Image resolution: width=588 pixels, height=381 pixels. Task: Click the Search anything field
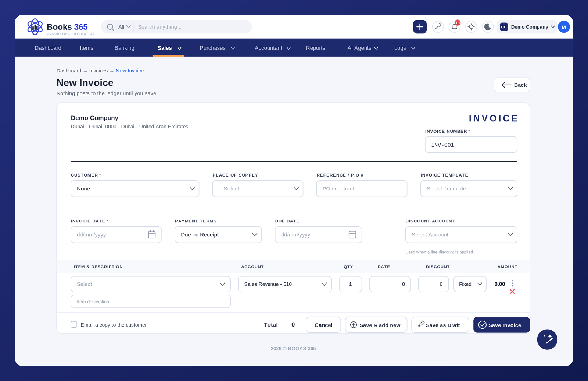(192, 27)
